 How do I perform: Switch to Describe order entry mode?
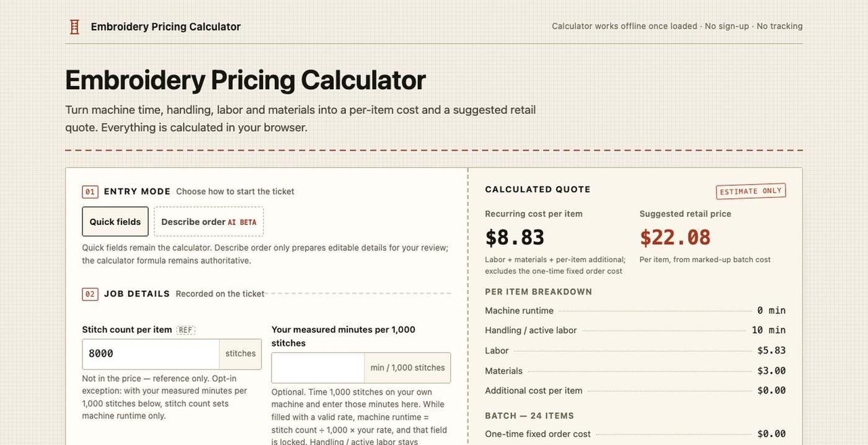(x=209, y=222)
